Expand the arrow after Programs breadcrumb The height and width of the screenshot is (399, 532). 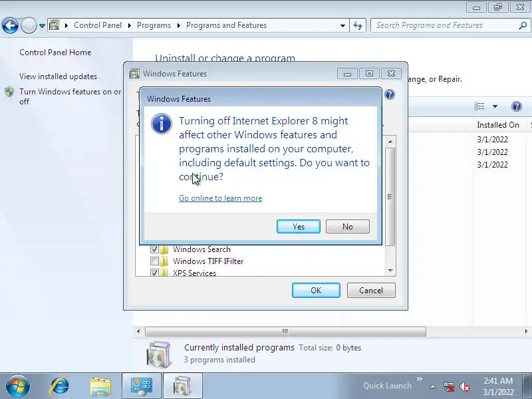pos(178,25)
